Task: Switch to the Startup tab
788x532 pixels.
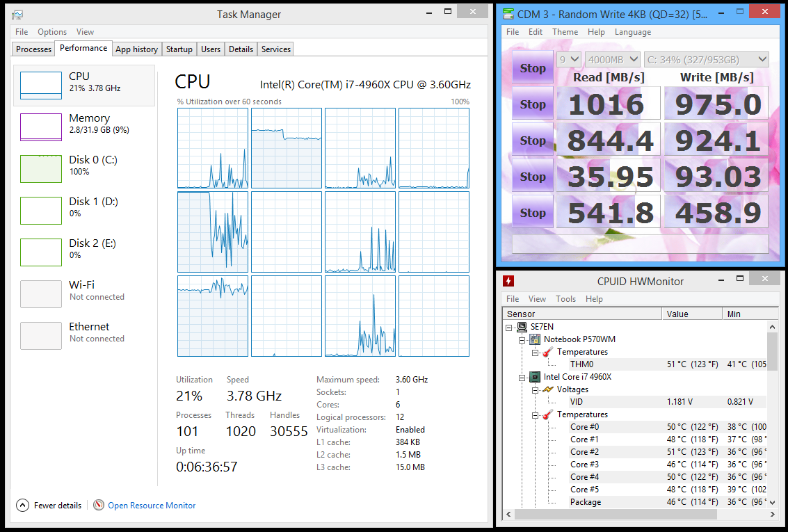Action: 179,49
